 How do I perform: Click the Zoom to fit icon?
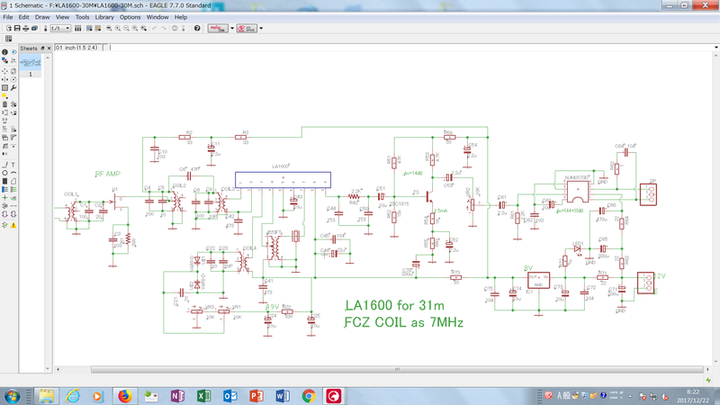click(107, 28)
